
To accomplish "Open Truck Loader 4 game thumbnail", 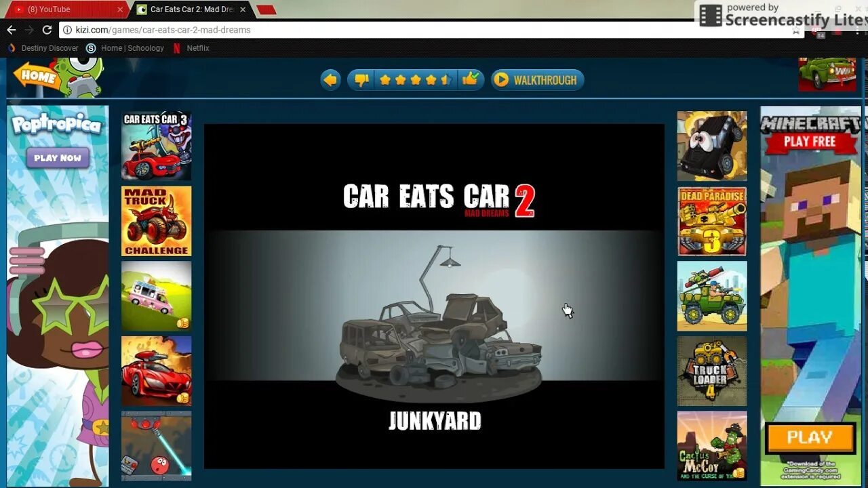I will pos(712,371).
